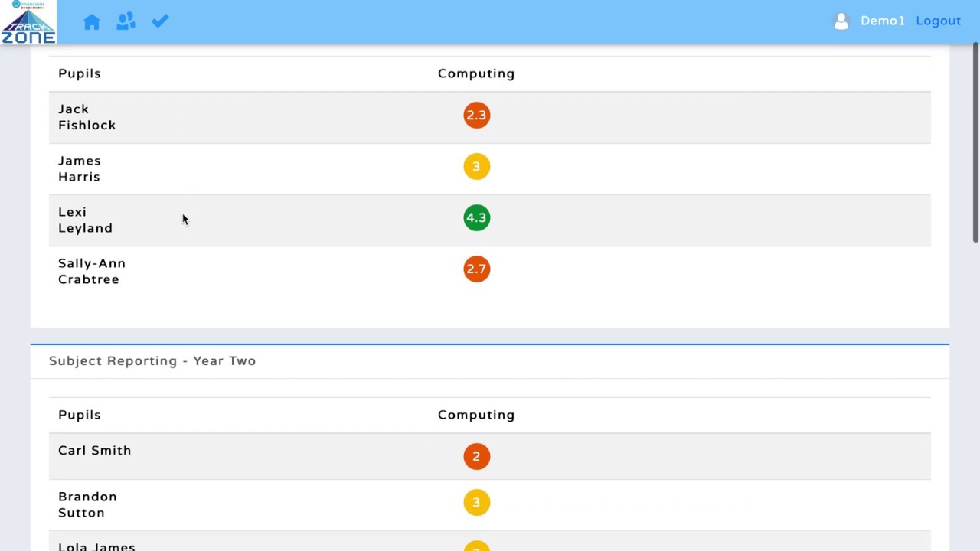Click Sally-Ann Crabtree's 2.7 score badge
Image resolution: width=980 pixels, height=551 pixels.
tap(476, 269)
